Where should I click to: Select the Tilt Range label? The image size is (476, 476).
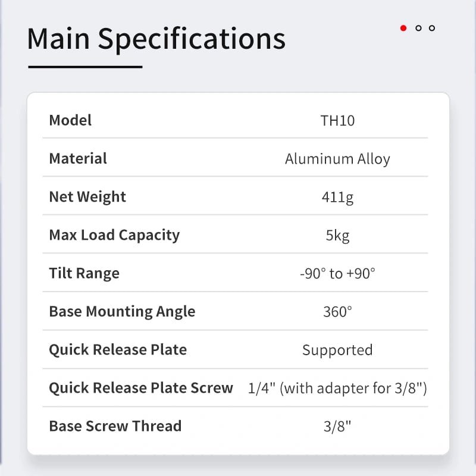[x=84, y=273]
